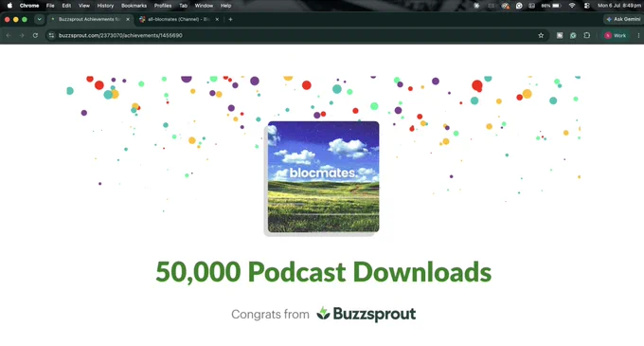The width and height of the screenshot is (644, 346).
Task: Click the blocmates podcast cover artwork
Action: (x=323, y=176)
